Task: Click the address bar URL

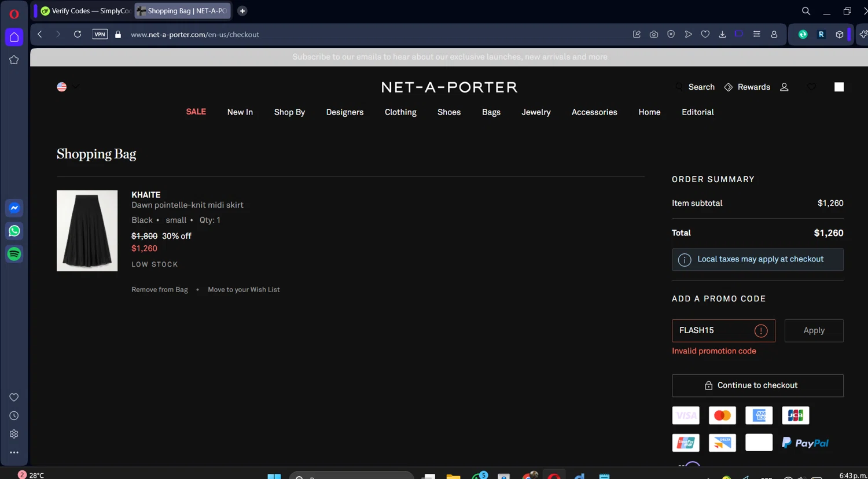Action: (195, 35)
